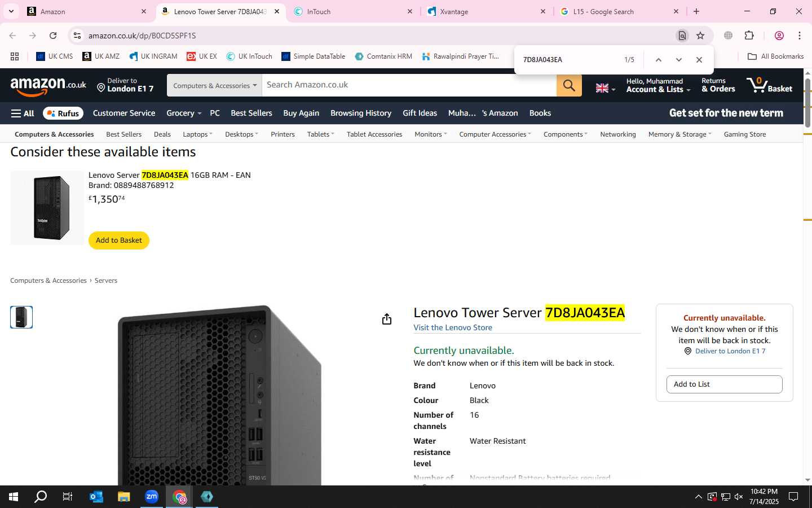
Task: Open the tab search dropdown arrow
Action: click(x=11, y=11)
